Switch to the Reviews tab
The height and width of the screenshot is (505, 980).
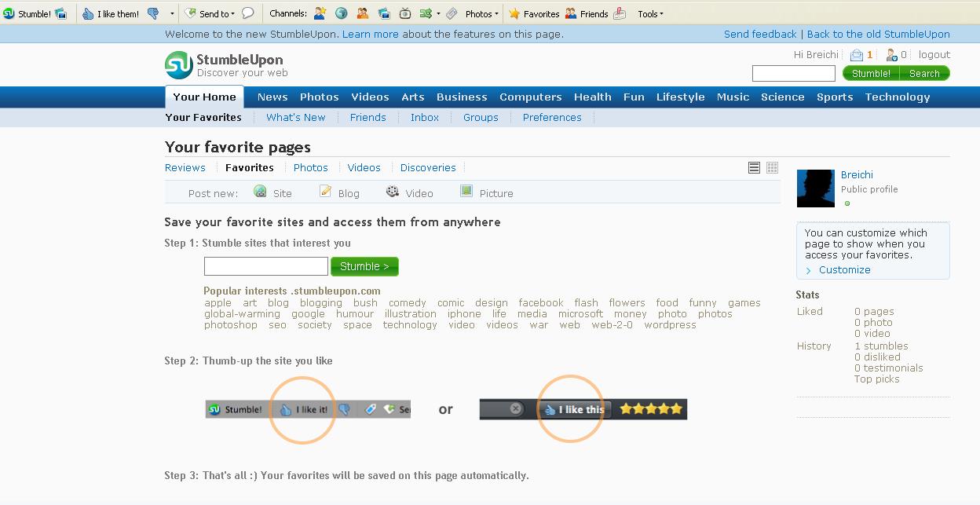click(x=185, y=168)
